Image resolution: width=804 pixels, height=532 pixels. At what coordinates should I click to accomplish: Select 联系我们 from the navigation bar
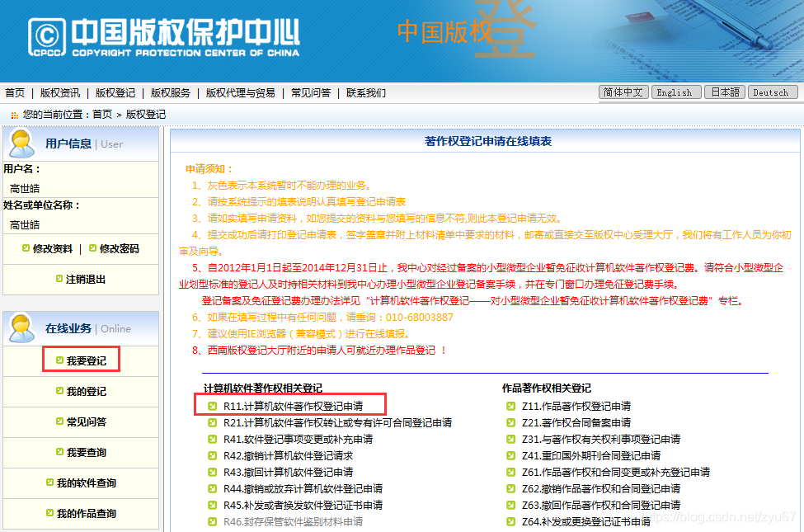click(365, 92)
